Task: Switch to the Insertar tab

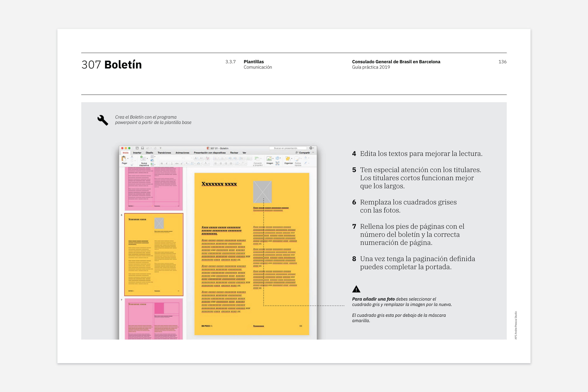Action: pos(137,153)
